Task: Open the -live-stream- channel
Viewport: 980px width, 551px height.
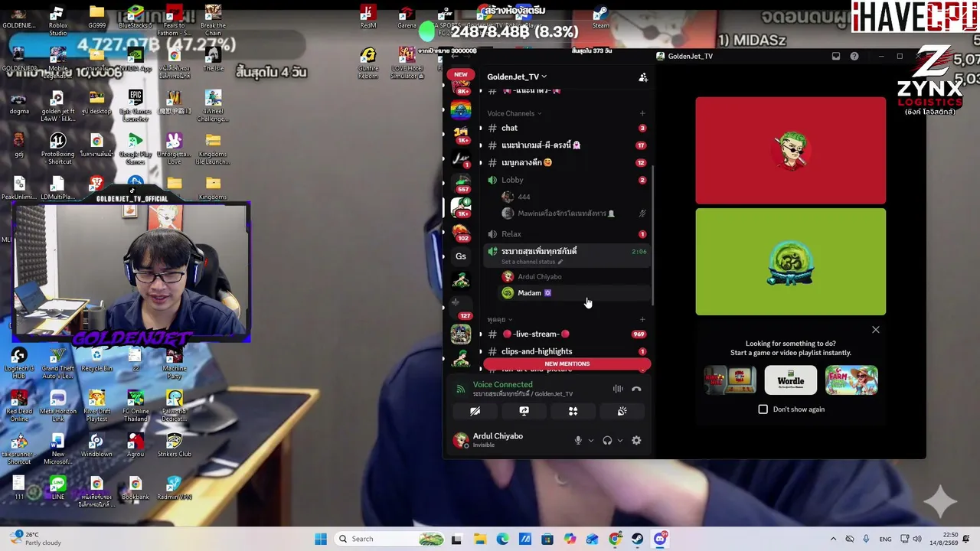Action: pos(567,334)
